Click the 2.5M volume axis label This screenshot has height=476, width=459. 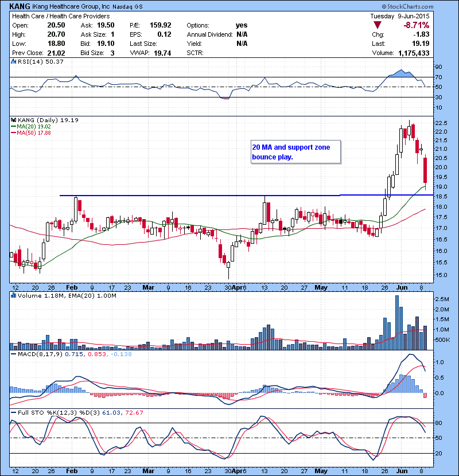[442, 299]
